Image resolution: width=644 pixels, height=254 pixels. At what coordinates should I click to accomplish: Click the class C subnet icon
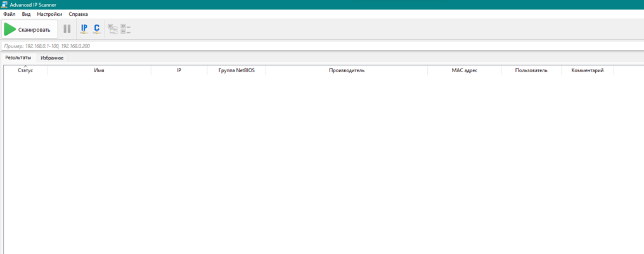tap(97, 29)
